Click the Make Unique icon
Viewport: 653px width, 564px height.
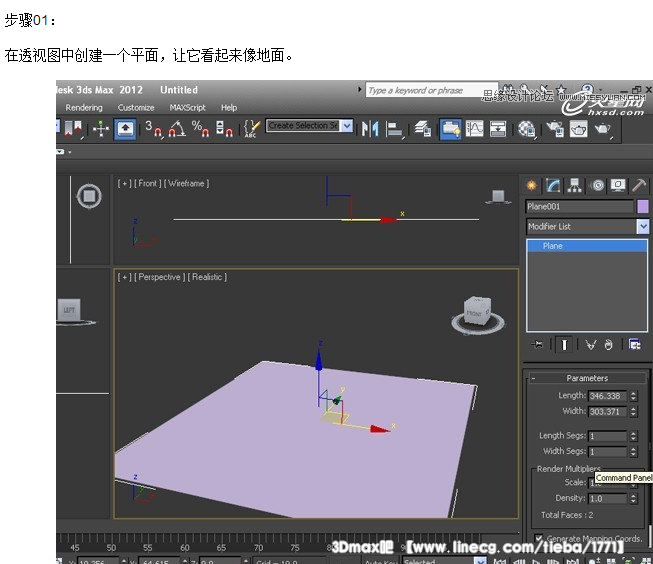(591, 344)
